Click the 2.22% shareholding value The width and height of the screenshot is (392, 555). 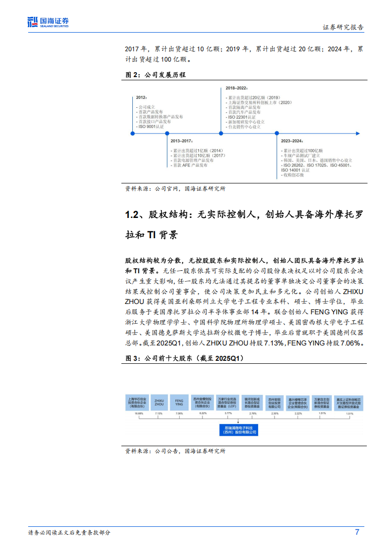[x=298, y=414]
